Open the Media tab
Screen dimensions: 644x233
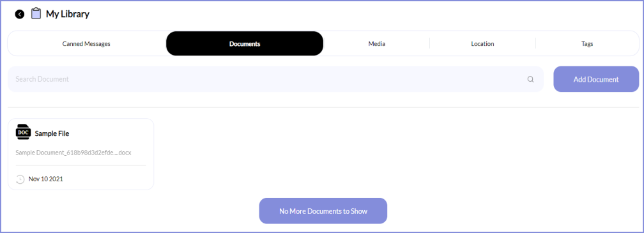point(377,43)
